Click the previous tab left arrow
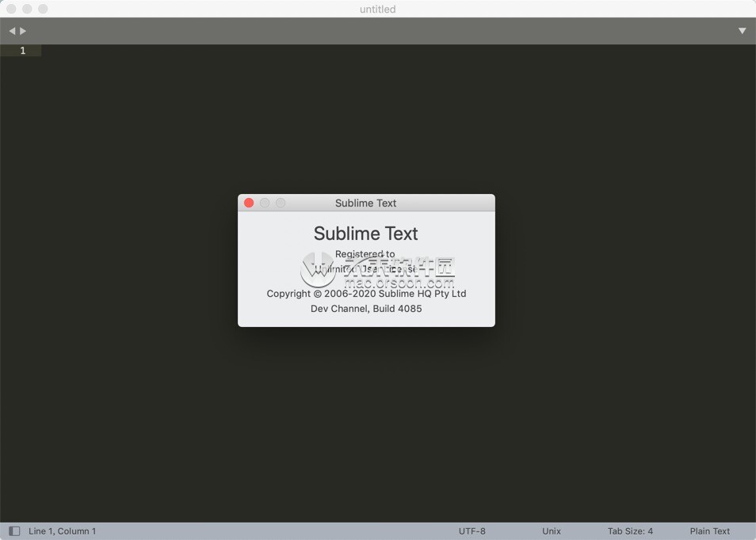This screenshot has height=540, width=756. pos(12,31)
